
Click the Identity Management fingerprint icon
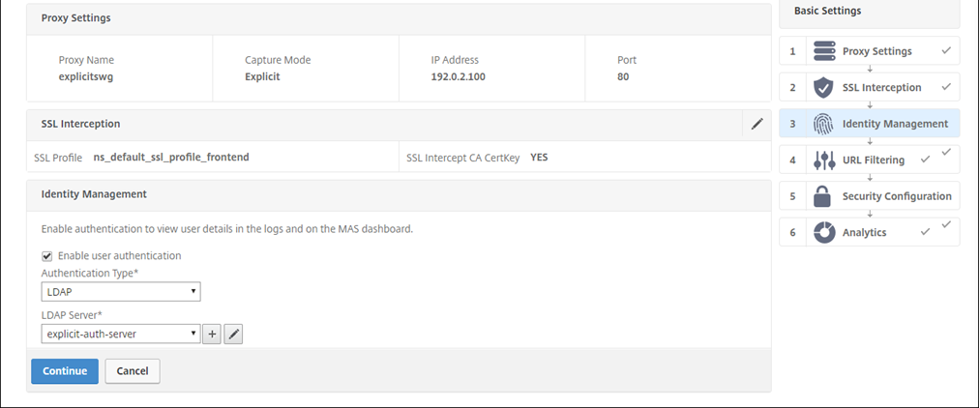click(823, 124)
